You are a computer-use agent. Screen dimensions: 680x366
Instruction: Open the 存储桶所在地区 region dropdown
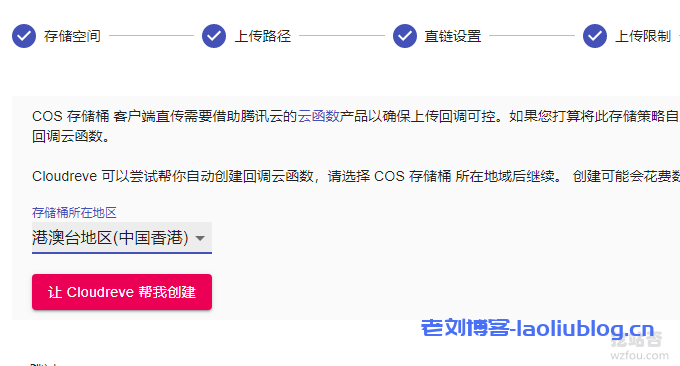(122, 238)
